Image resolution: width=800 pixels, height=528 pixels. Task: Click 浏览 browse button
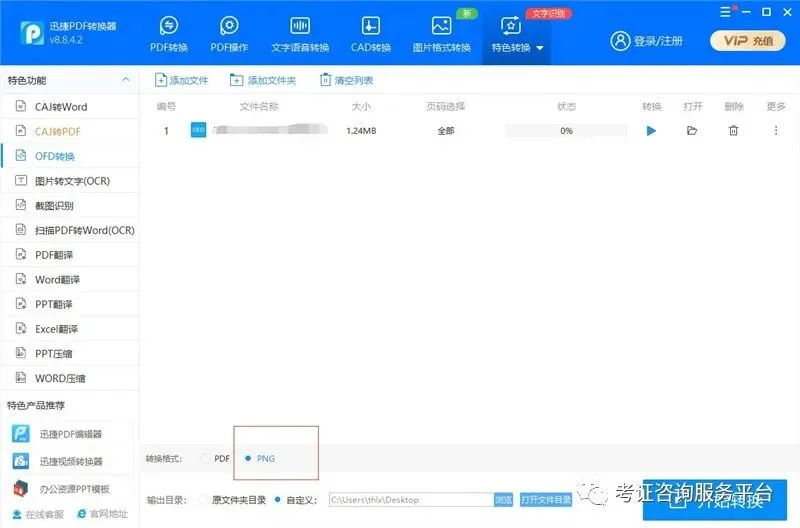coord(503,499)
